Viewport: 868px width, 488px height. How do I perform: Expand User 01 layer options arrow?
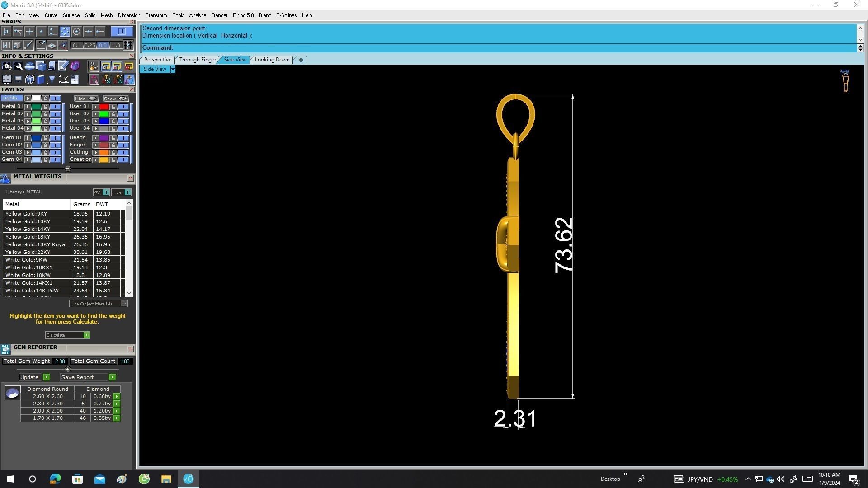tap(95, 107)
